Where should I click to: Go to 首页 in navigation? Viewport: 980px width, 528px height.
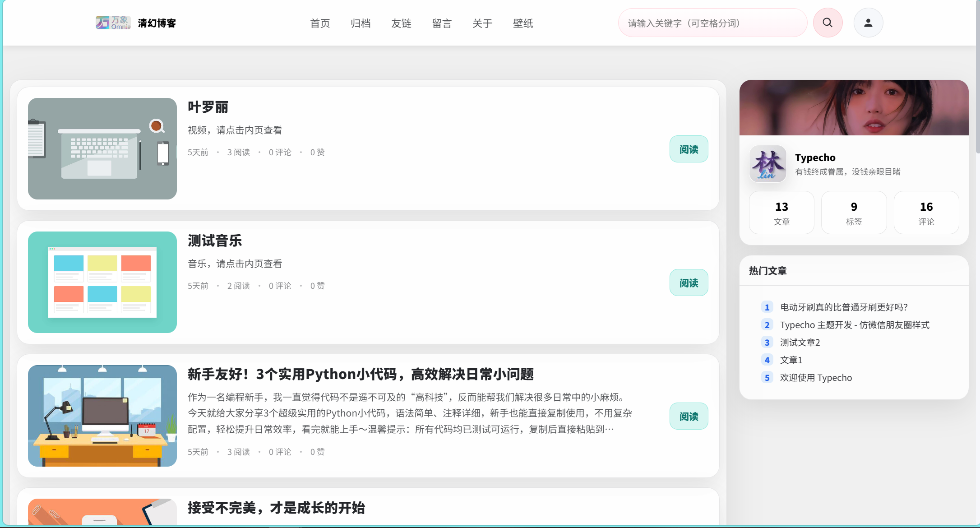point(320,23)
